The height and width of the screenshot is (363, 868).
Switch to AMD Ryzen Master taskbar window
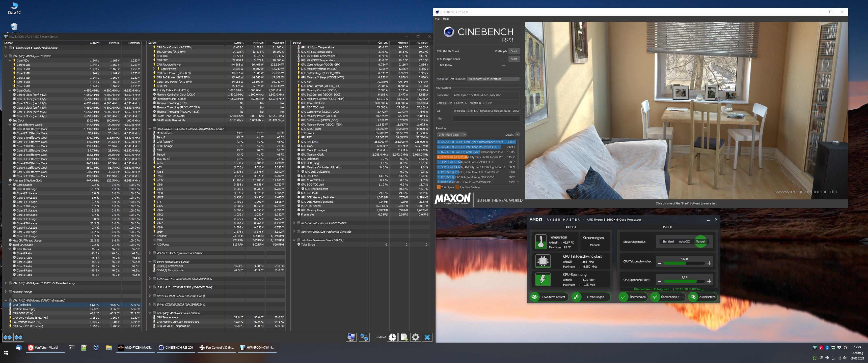click(x=135, y=348)
